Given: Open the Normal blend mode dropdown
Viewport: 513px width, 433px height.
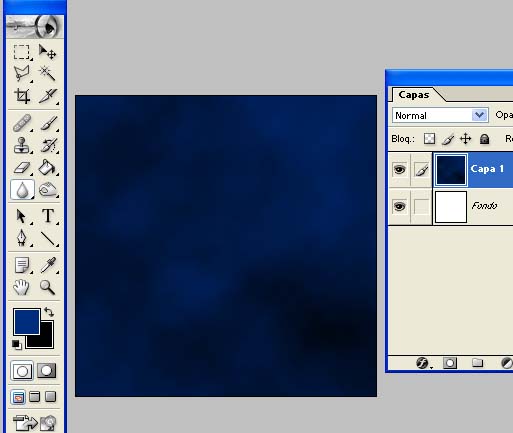Looking at the screenshot, I should (x=440, y=115).
